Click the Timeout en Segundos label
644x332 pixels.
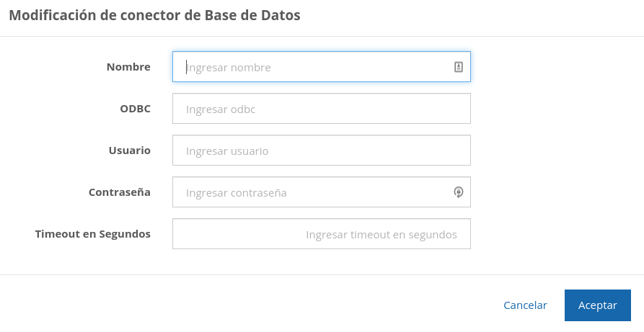[92, 234]
